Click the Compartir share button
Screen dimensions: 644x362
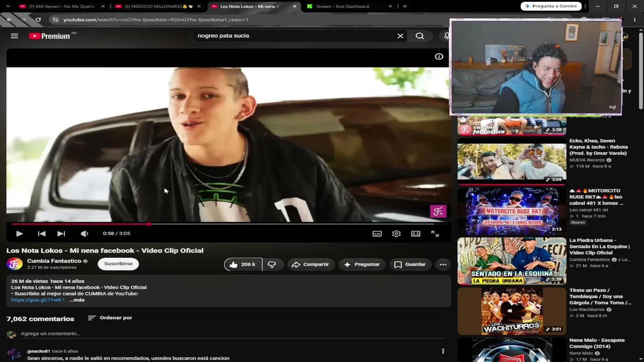point(310,264)
